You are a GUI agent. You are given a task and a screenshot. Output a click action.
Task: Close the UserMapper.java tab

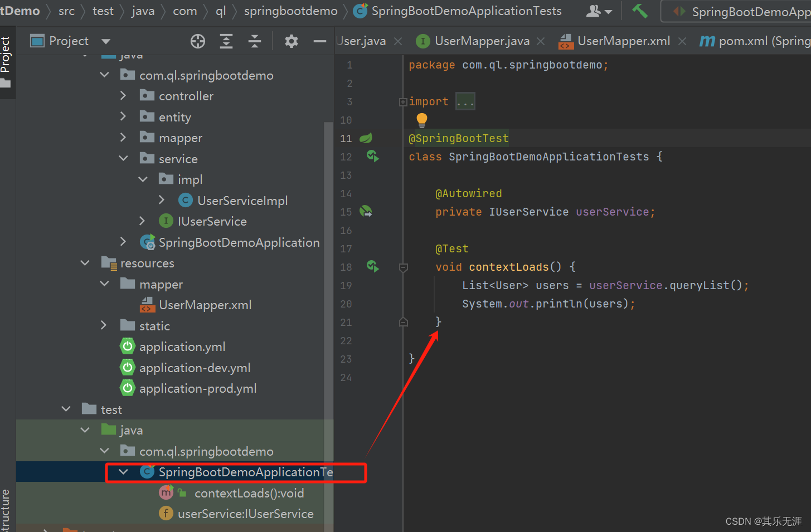(x=541, y=41)
